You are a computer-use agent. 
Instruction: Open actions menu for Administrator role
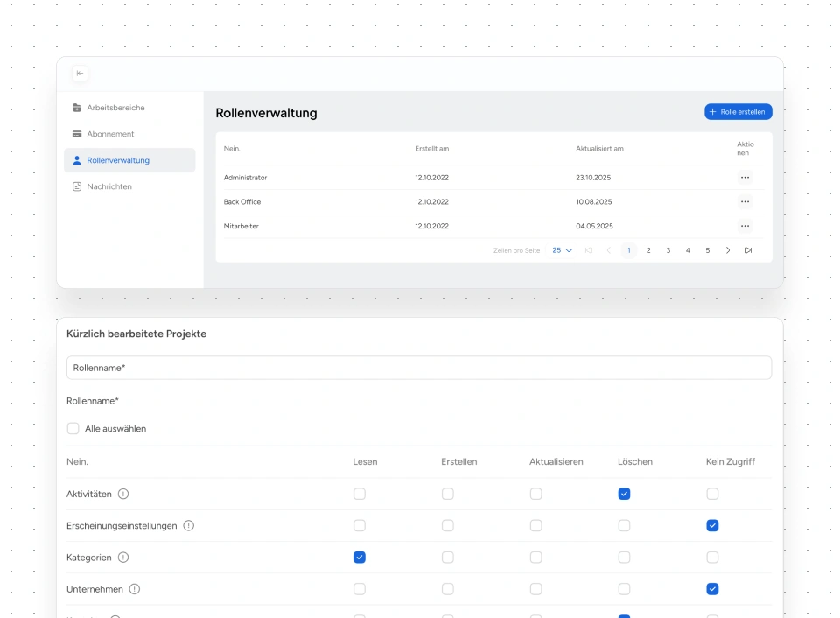(745, 178)
